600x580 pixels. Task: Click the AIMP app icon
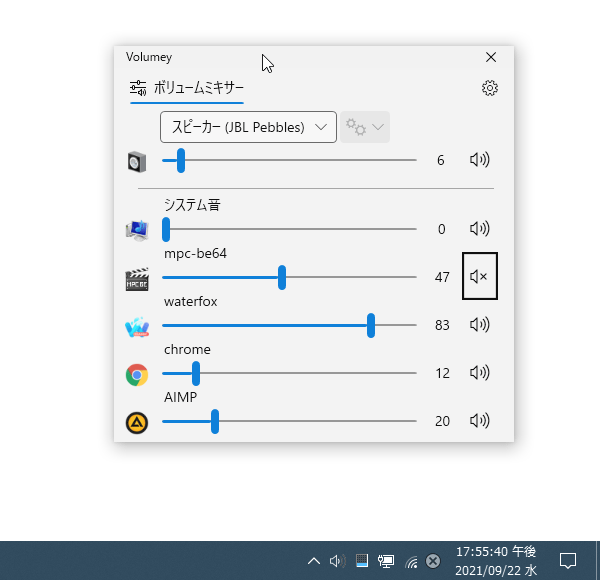[137, 423]
